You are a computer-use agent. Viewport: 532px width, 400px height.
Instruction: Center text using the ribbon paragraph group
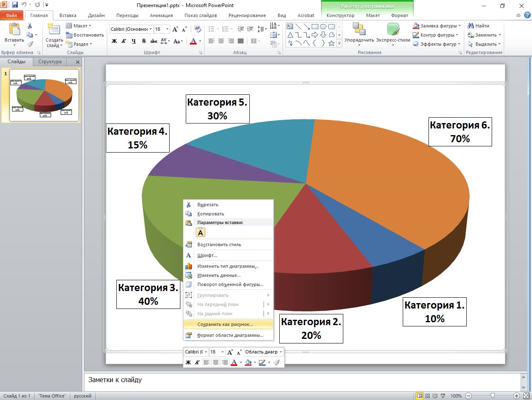point(221,41)
